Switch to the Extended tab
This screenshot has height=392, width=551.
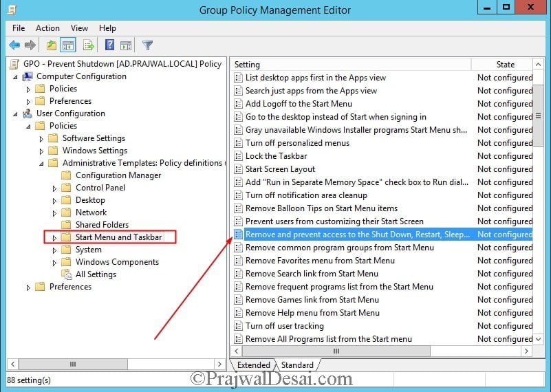[x=254, y=365]
